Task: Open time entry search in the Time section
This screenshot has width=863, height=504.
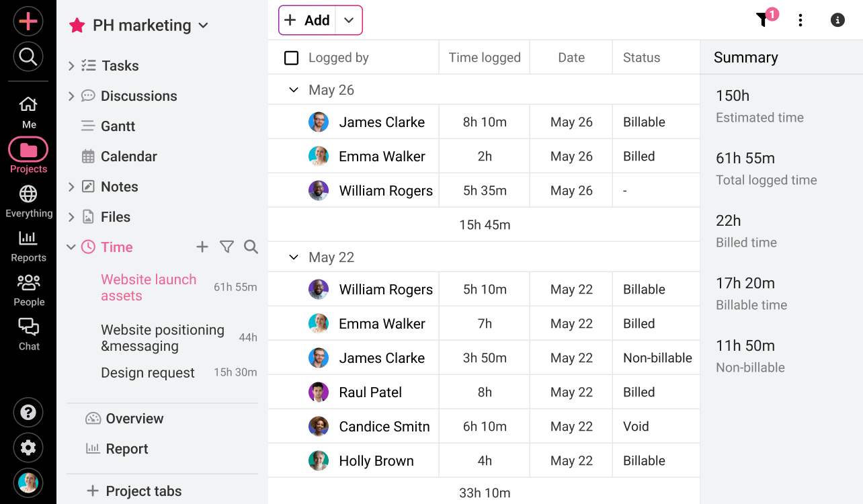Action: (251, 247)
